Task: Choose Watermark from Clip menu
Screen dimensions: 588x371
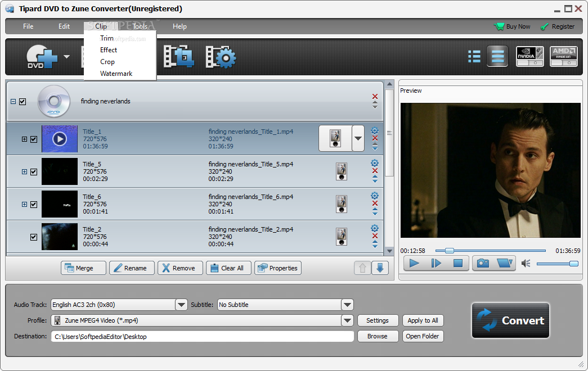Action: click(116, 74)
